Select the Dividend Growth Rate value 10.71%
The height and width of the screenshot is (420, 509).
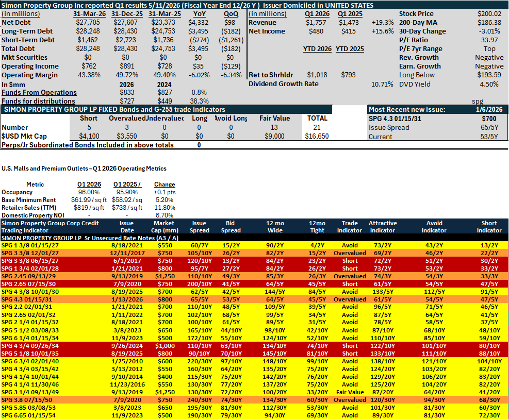(382, 84)
